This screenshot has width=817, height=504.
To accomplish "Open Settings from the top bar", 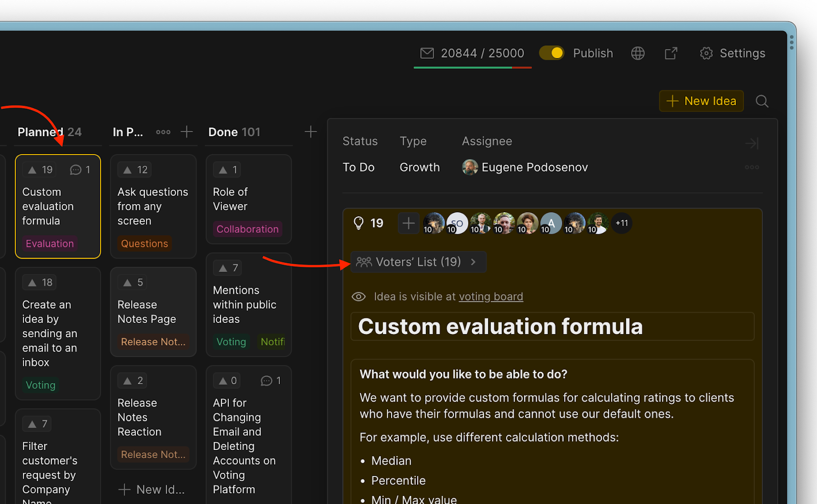I will [x=732, y=53].
